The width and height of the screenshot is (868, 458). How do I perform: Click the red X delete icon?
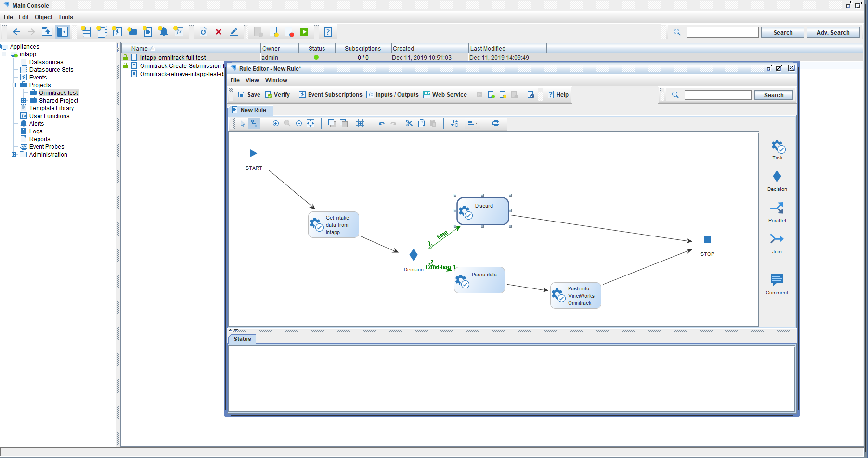pyautogui.click(x=219, y=32)
